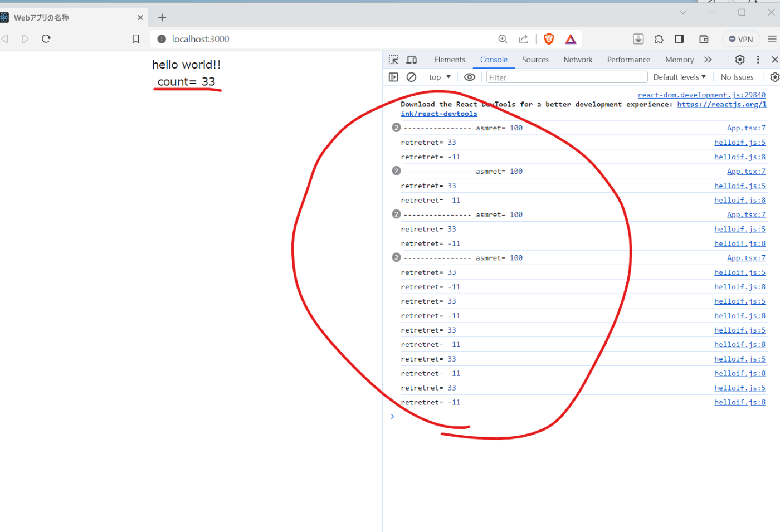Click the console Filter input field
The width and height of the screenshot is (780, 532).
coord(567,77)
